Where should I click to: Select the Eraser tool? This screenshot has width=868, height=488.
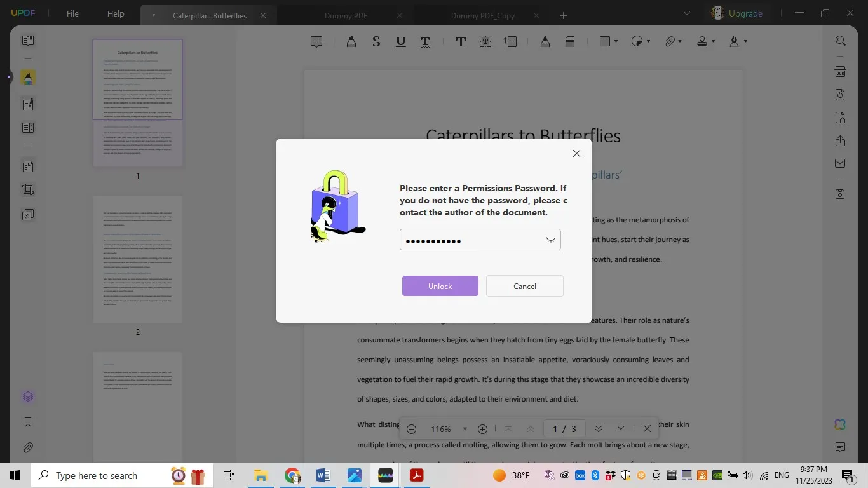point(569,41)
